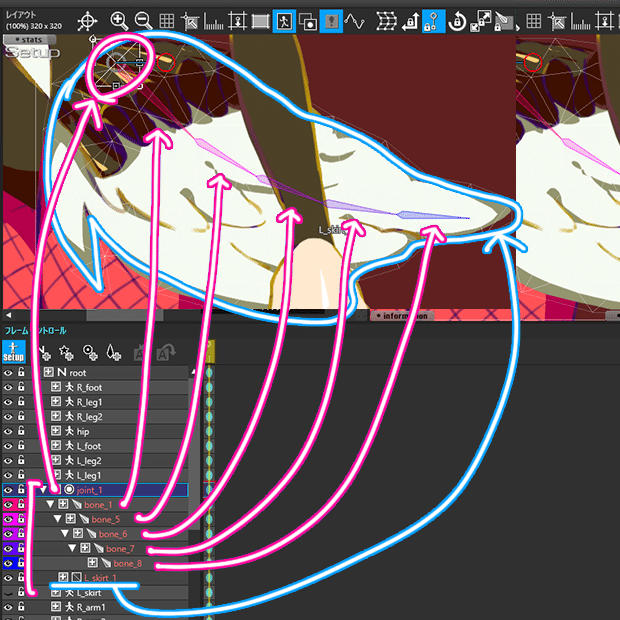This screenshot has height=620, width=620.
Task: Hide the hip part via eye icon
Action: (x=8, y=431)
